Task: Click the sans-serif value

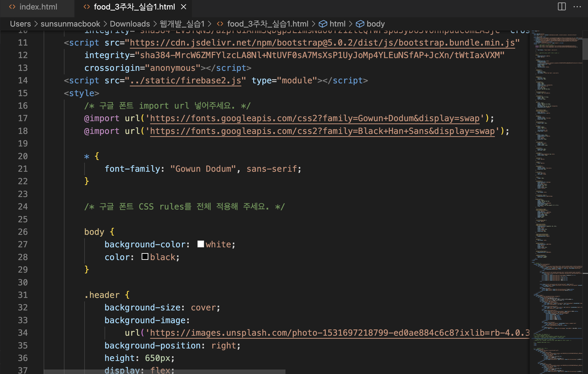Action: (x=272, y=169)
